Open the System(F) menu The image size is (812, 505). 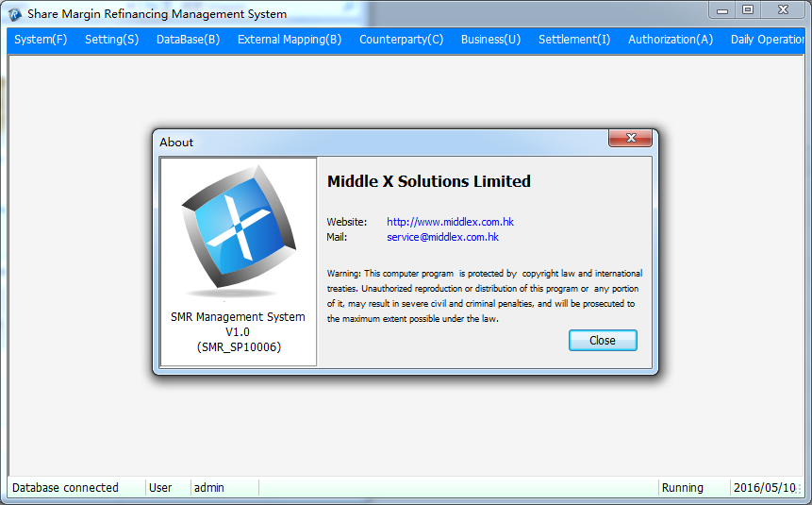[41, 40]
